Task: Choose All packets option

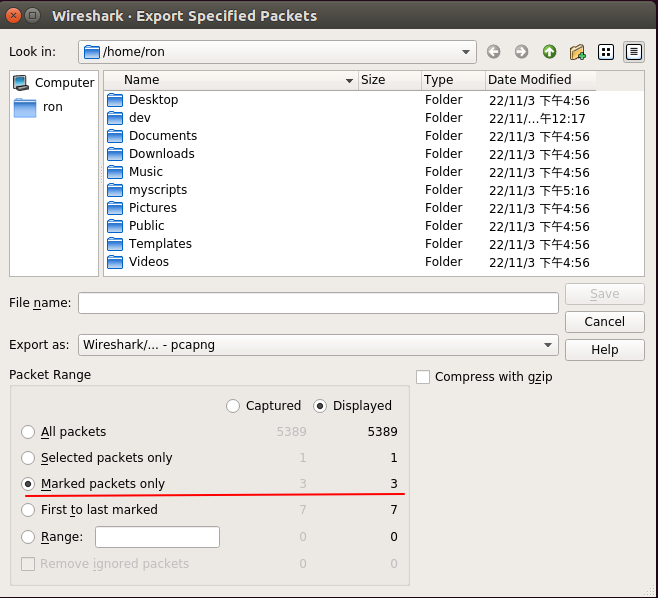Action: 28,432
